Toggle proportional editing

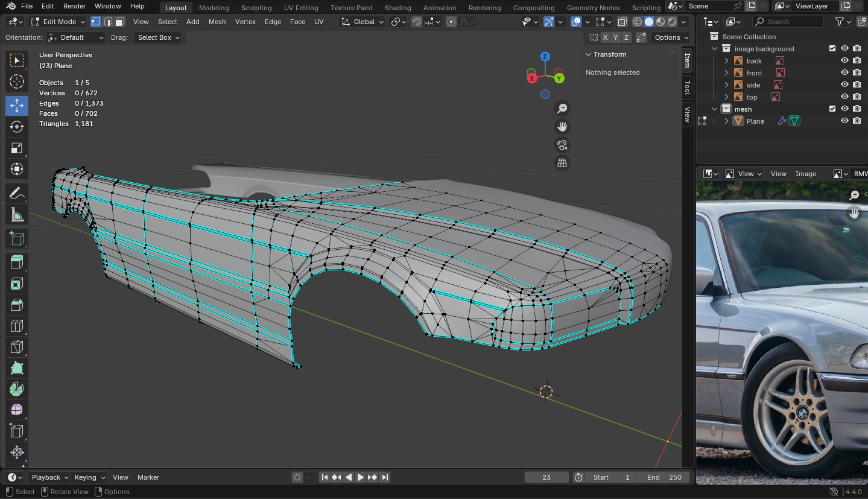pyautogui.click(x=451, y=22)
